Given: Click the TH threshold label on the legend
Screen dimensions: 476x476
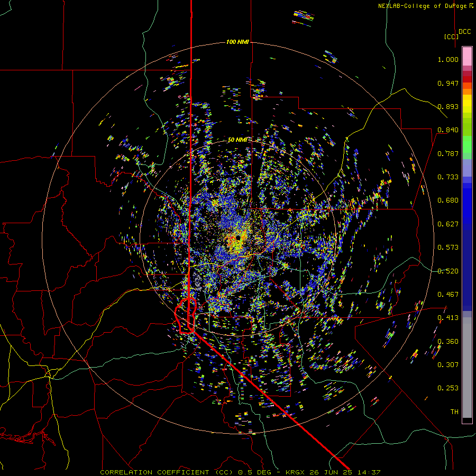Looking at the screenshot, I should click(454, 412).
